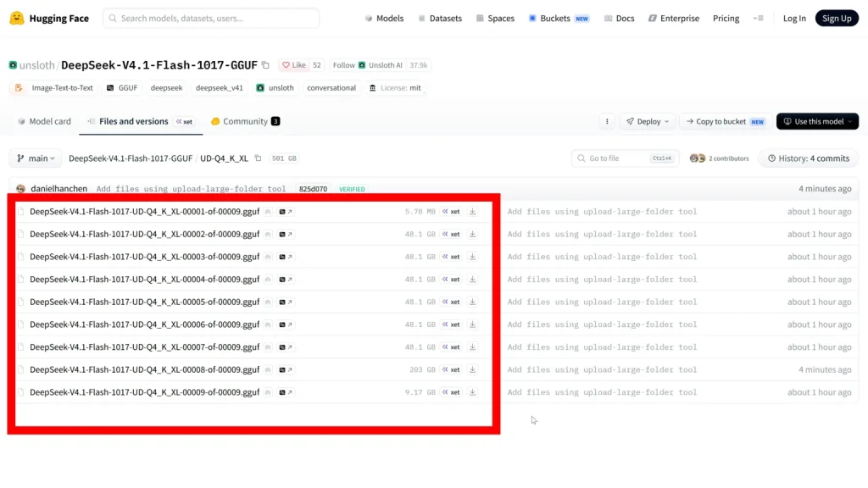Viewport: 868px width, 488px height.
Task: Download the 00006-of-00009.gguf file
Action: 472,324
